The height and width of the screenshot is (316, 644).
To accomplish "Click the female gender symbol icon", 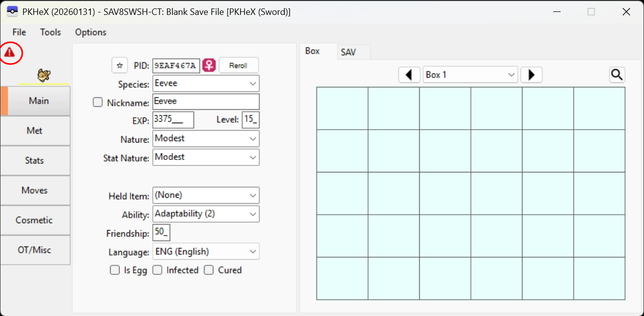I will pos(209,66).
